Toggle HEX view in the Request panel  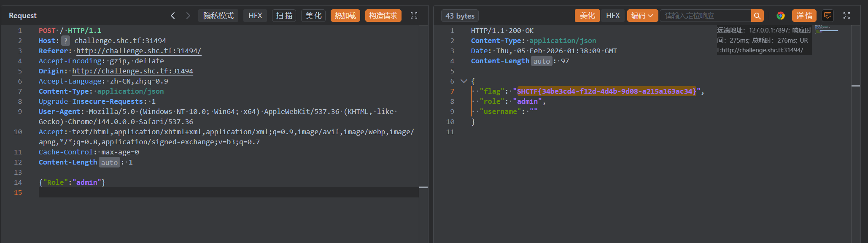[x=255, y=16]
